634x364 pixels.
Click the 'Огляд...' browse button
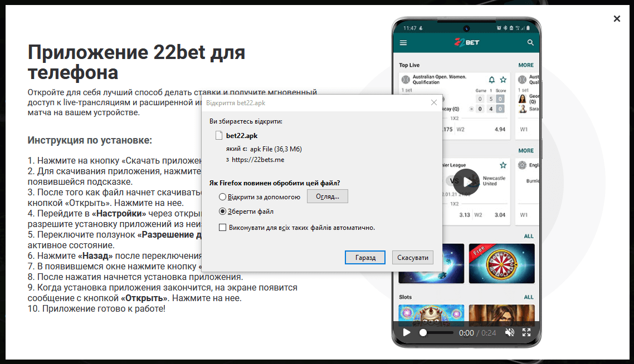click(328, 196)
